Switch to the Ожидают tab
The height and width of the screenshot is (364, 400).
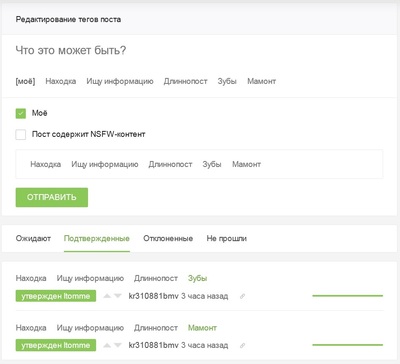tap(33, 238)
